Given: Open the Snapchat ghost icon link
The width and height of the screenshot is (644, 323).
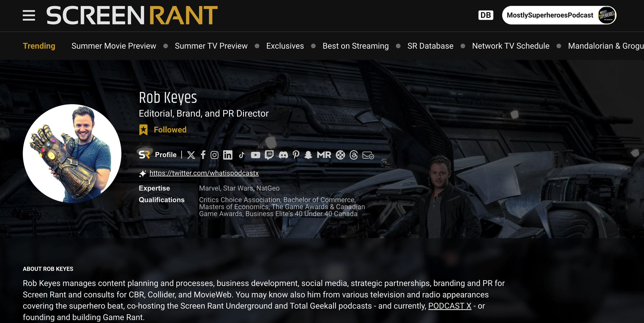Looking at the screenshot, I should tap(308, 155).
